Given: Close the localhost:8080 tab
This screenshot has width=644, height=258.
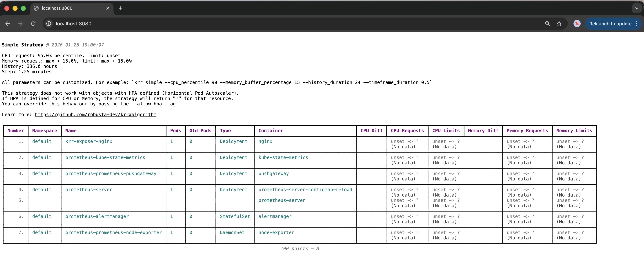Looking at the screenshot, I should click(x=108, y=8).
